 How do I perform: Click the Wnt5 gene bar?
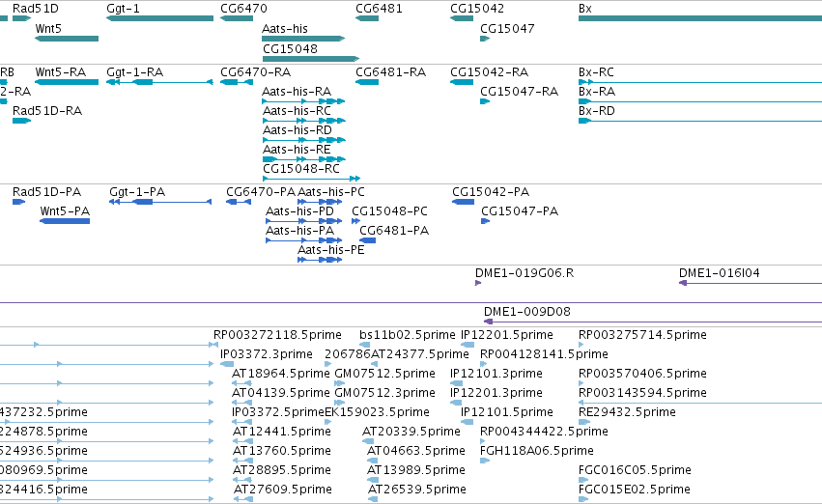click(67, 39)
